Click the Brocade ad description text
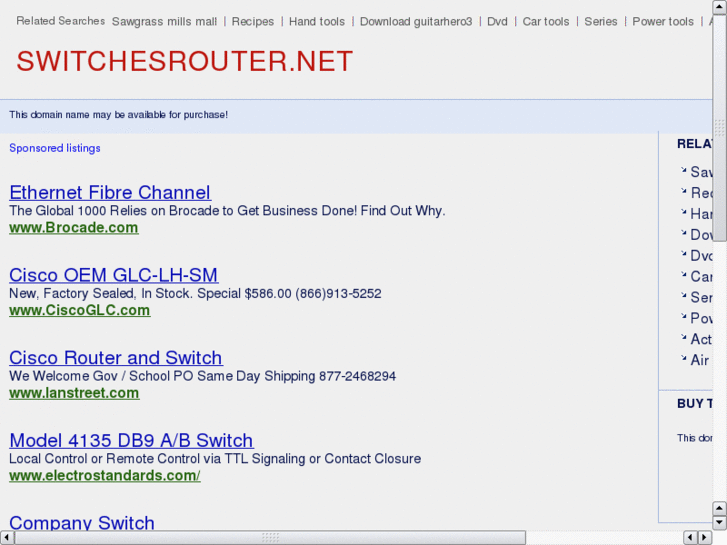The height and width of the screenshot is (545, 727). click(227, 211)
